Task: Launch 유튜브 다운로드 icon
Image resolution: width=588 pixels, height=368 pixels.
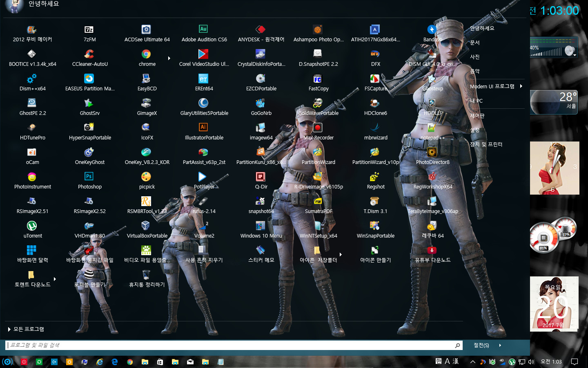Action: (x=432, y=254)
